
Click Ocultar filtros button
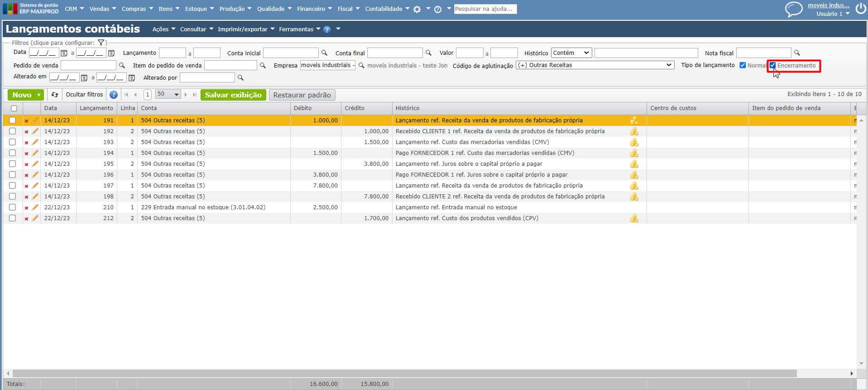85,95
